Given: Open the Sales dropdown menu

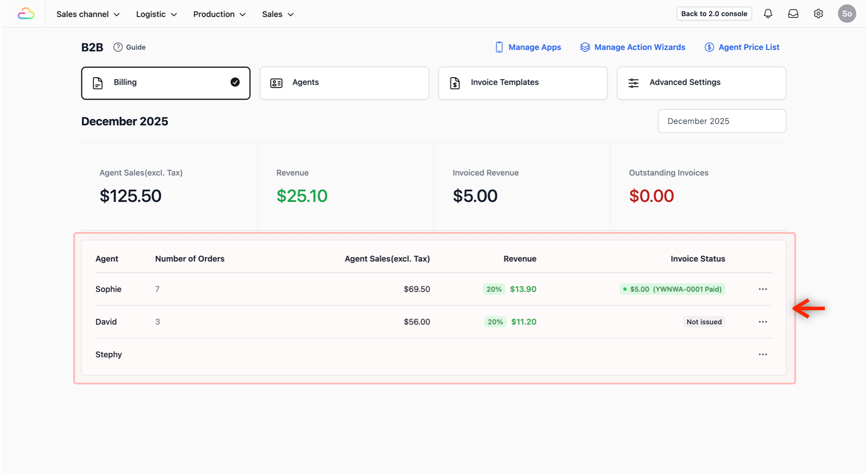Looking at the screenshot, I should (278, 14).
